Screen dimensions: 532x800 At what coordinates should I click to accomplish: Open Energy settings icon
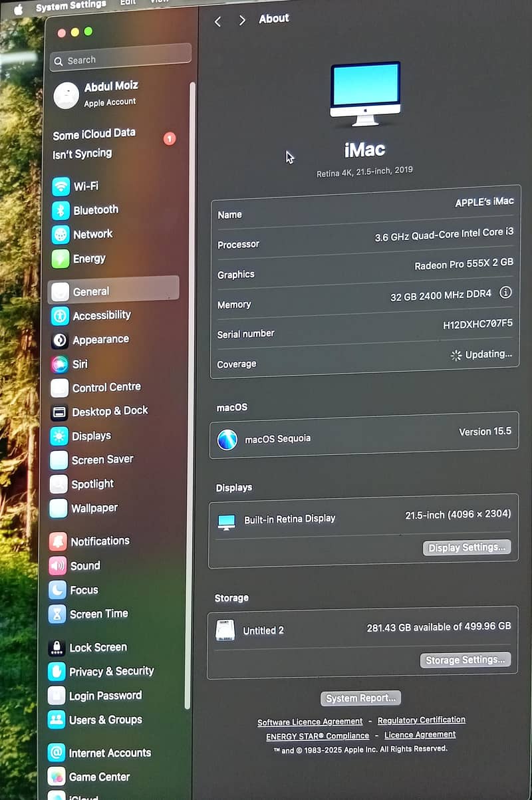61,259
